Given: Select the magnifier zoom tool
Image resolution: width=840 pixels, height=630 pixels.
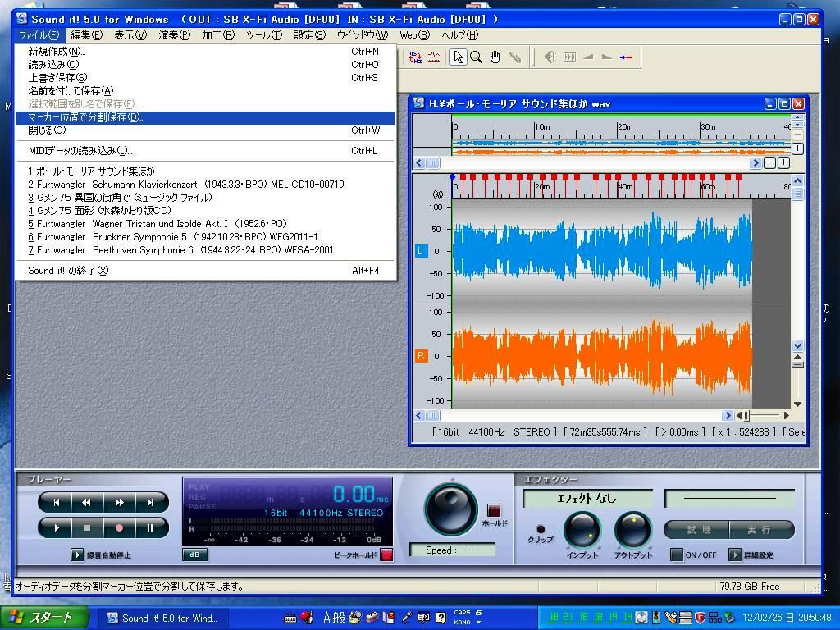Looking at the screenshot, I should 476,57.
